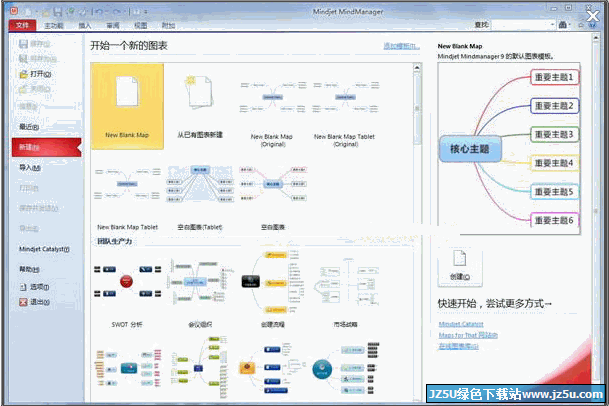Screen dimensions: 609x406
Task: Click right pane scrollbar up arrow
Action: click(x=595, y=38)
